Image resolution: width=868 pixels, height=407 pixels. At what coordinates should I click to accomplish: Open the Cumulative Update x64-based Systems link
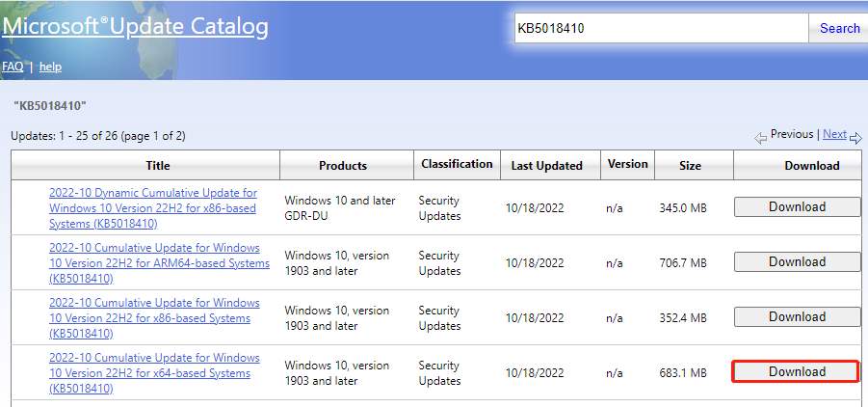(x=154, y=373)
